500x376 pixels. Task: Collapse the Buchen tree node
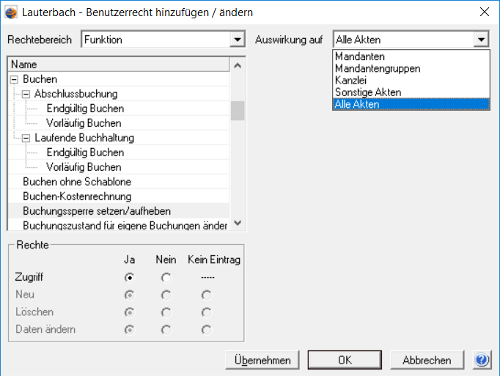pos(14,79)
